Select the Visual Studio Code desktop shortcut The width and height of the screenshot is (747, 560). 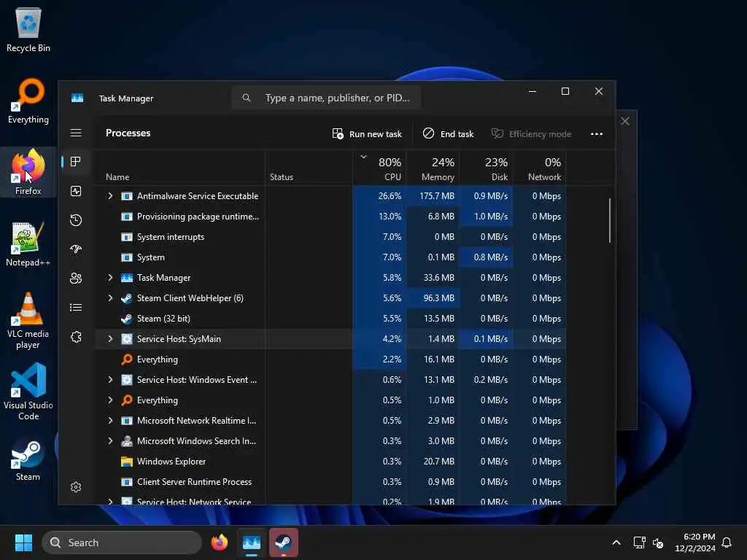tap(28, 392)
